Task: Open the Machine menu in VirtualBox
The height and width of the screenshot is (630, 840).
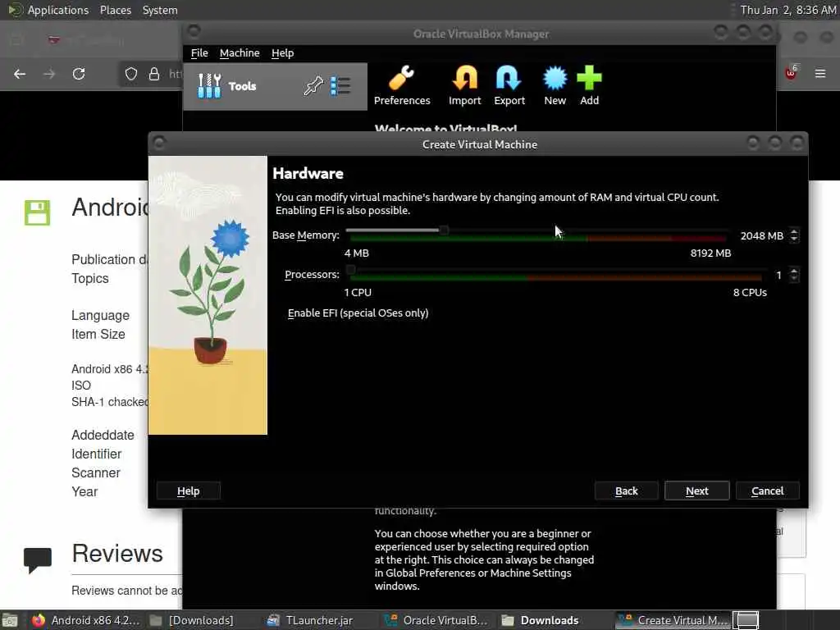Action: pyautogui.click(x=240, y=53)
